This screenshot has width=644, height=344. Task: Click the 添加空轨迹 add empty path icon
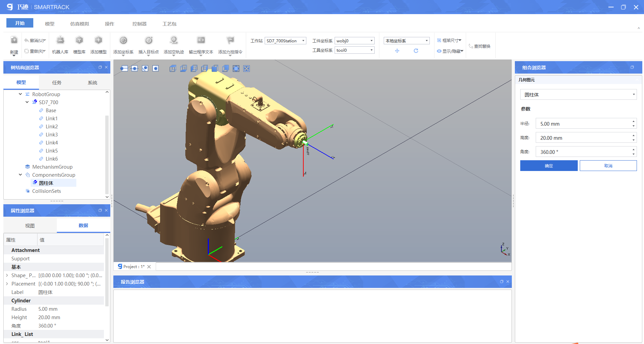click(x=174, y=41)
